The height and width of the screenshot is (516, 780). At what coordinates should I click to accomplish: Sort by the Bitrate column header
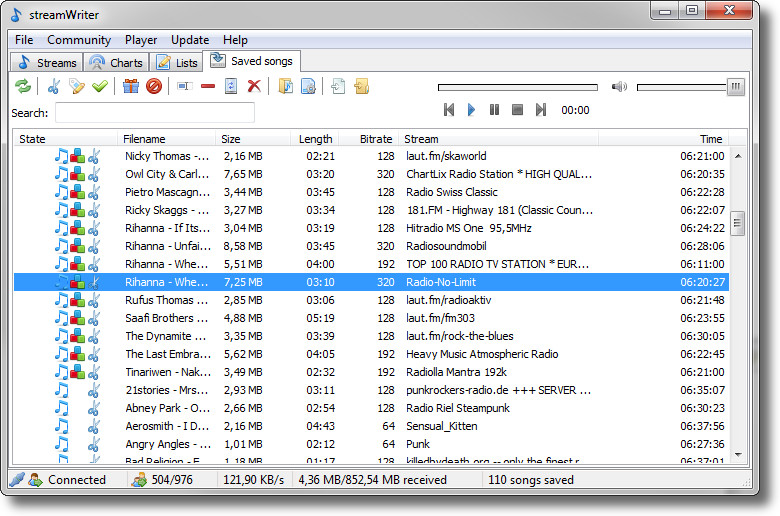click(x=370, y=139)
